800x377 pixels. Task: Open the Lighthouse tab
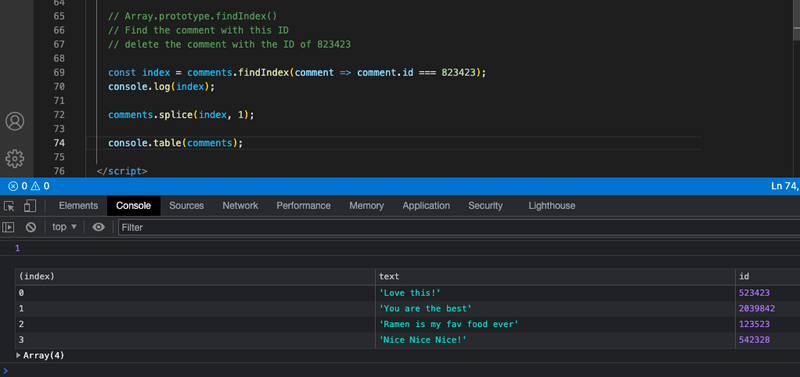552,206
